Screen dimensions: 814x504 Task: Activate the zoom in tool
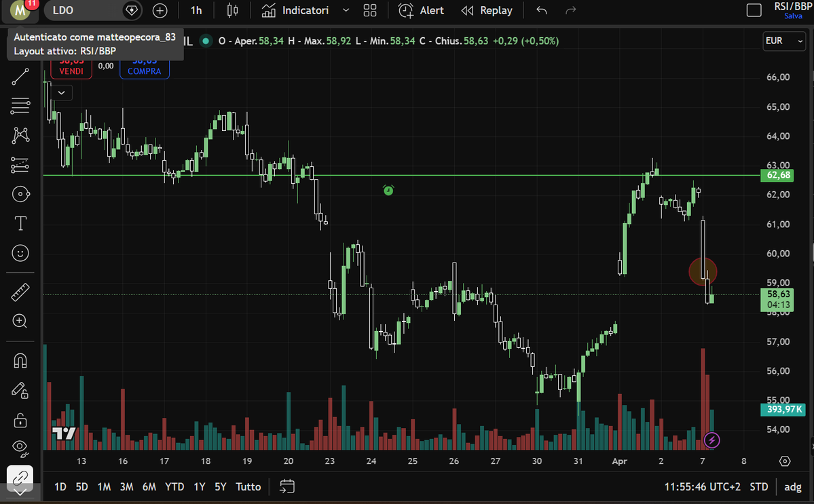20,322
